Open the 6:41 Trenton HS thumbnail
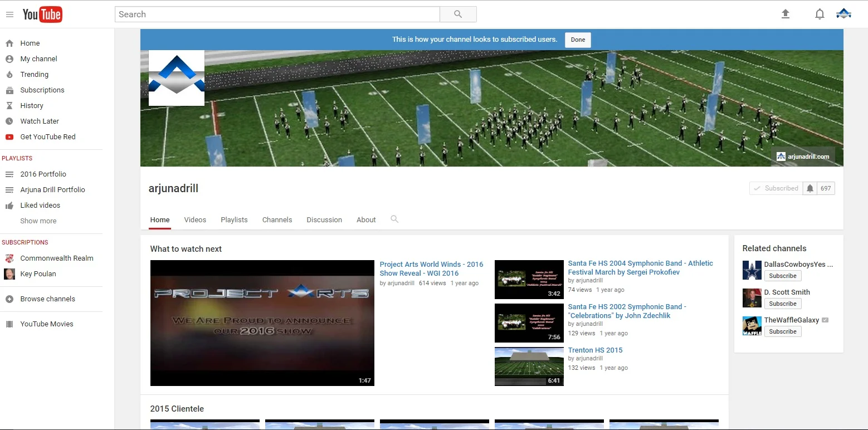Image resolution: width=868 pixels, height=430 pixels. click(529, 367)
